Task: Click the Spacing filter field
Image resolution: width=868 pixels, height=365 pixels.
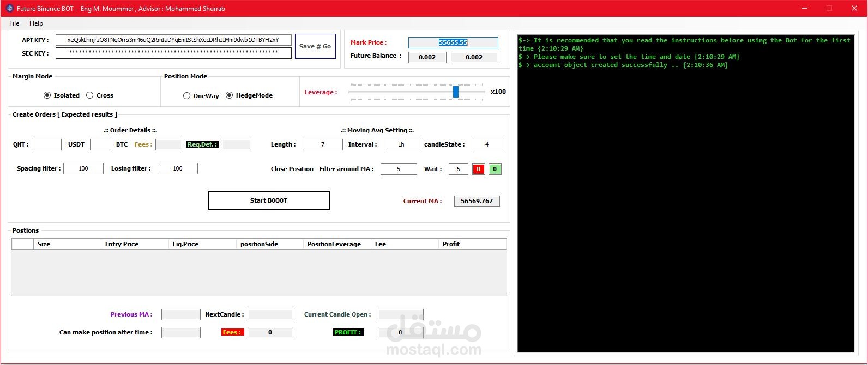Action: 83,168
